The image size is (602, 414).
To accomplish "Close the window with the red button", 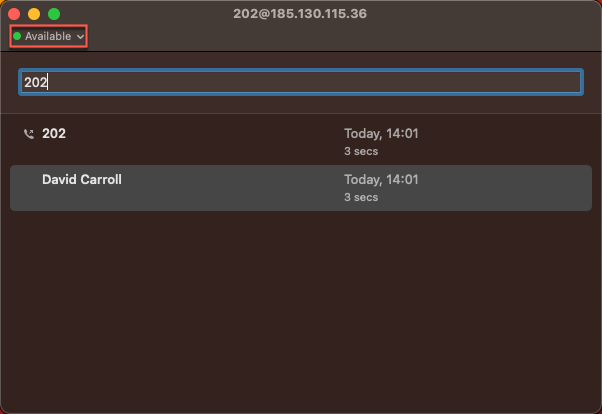I will (14, 14).
